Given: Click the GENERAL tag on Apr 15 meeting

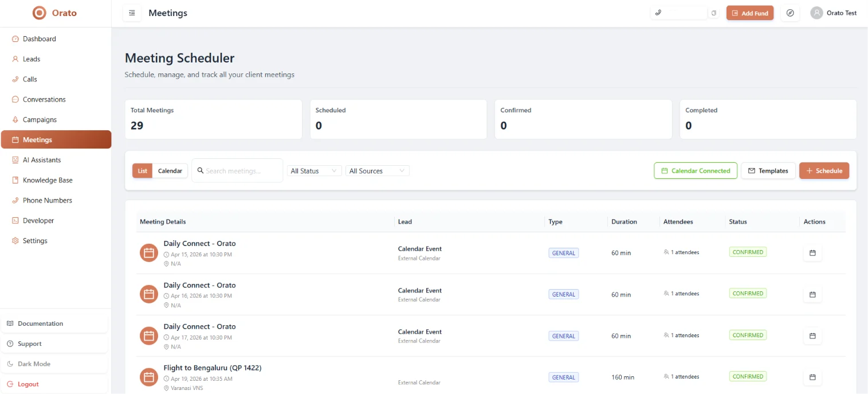Looking at the screenshot, I should coord(564,253).
